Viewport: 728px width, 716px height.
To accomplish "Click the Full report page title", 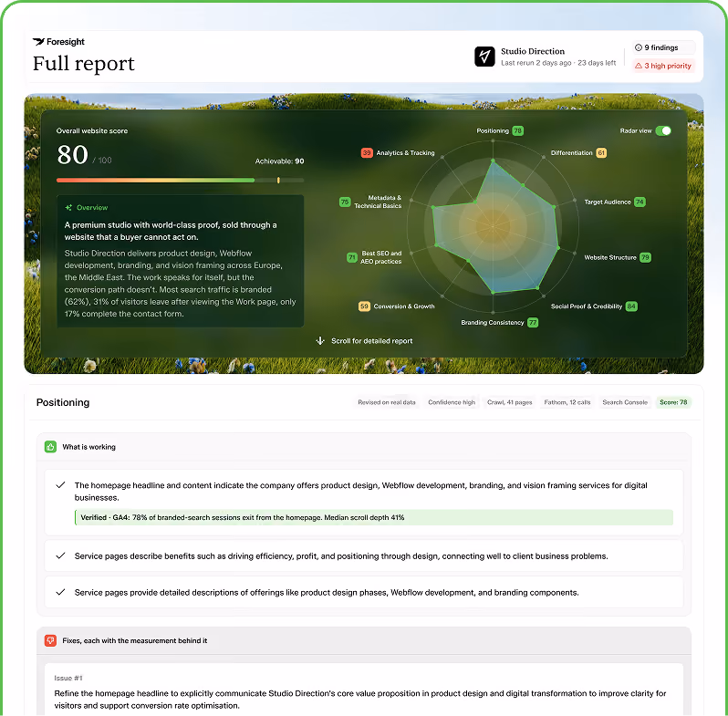I will coord(84,64).
